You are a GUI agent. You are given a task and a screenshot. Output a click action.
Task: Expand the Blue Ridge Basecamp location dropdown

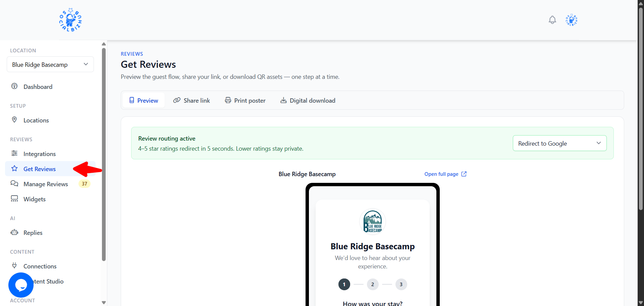[x=50, y=64]
